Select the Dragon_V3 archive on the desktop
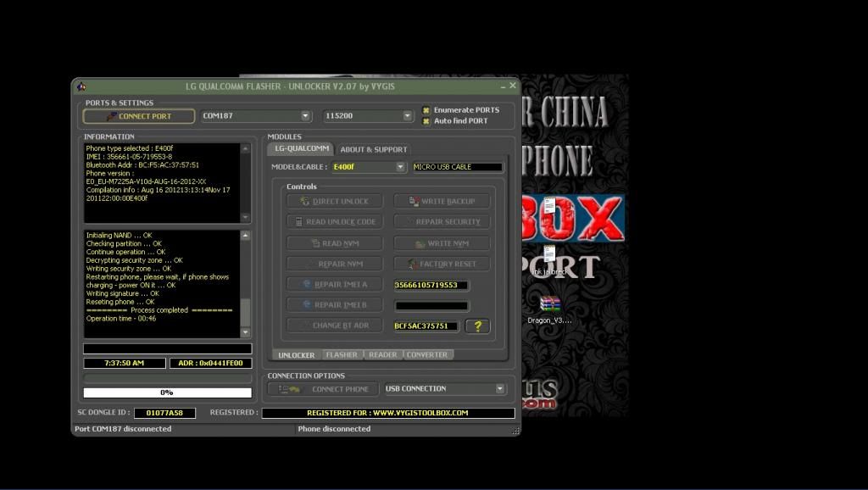The image size is (868, 490). click(549, 309)
